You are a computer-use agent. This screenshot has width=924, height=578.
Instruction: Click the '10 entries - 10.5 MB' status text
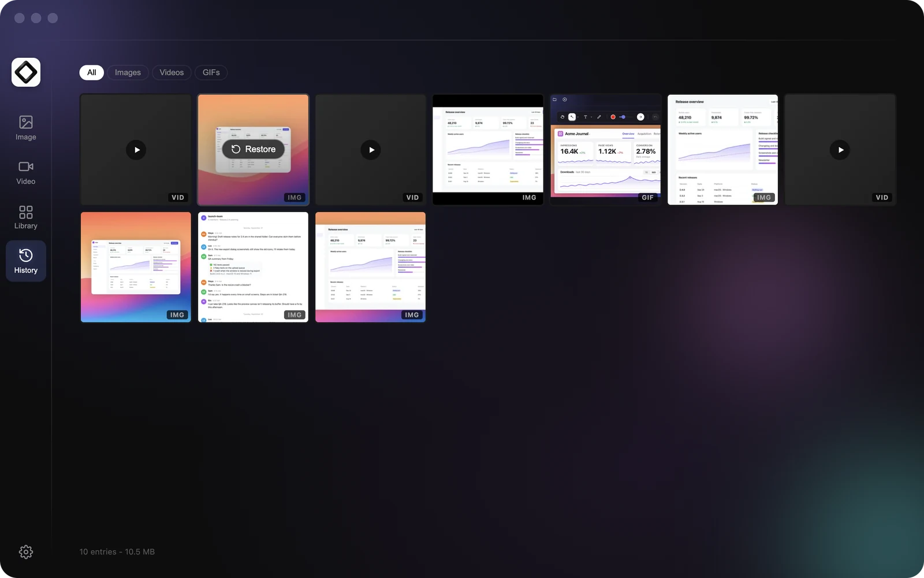click(x=117, y=552)
